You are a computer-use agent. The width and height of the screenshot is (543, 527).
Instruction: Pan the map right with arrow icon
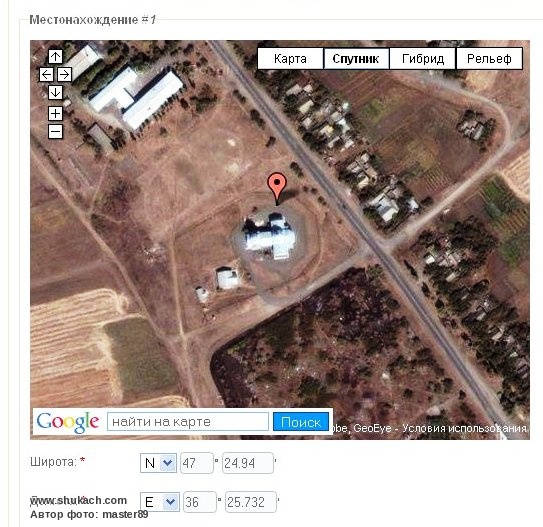pyautogui.click(x=64, y=74)
